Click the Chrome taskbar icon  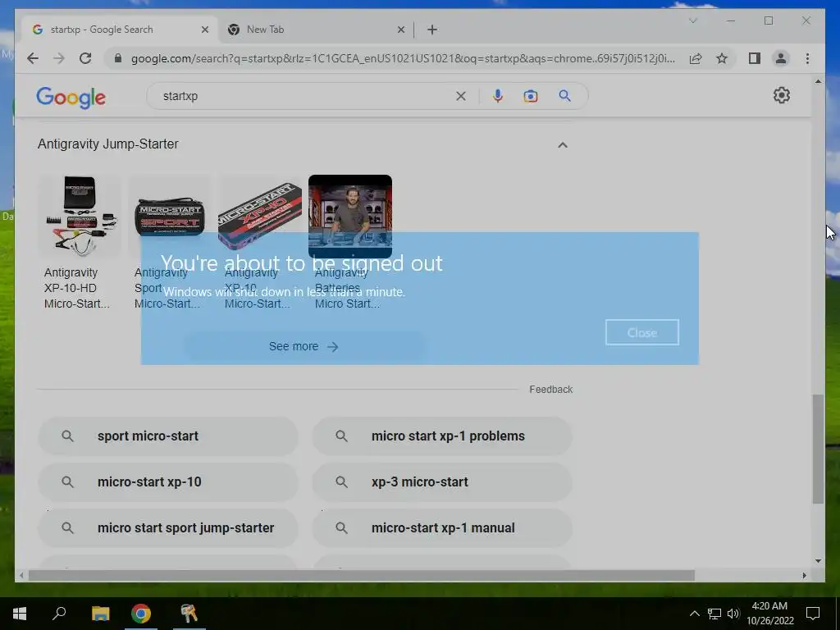(141, 614)
